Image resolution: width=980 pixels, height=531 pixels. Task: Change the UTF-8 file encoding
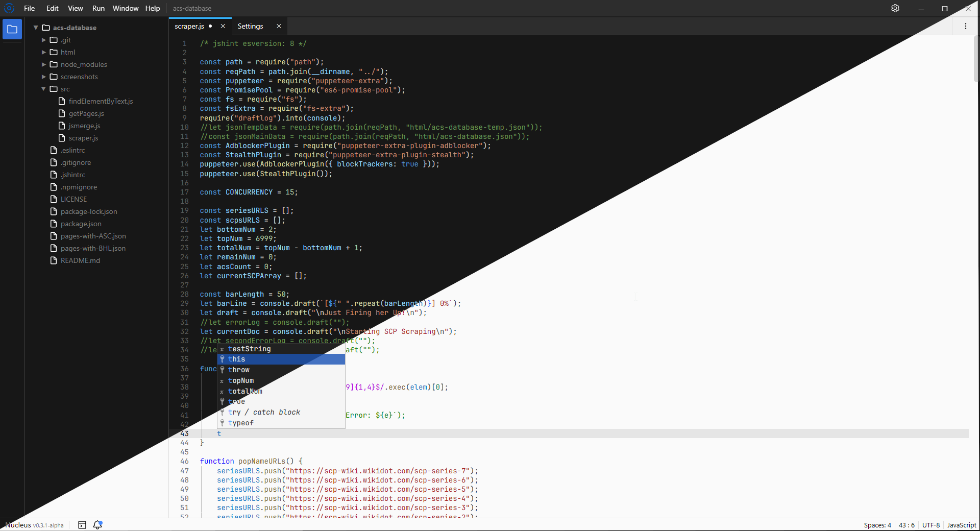coord(931,525)
